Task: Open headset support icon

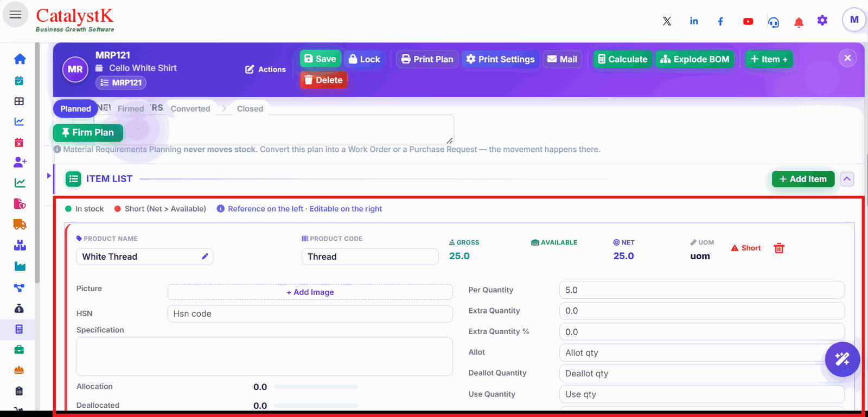Action: tap(774, 22)
